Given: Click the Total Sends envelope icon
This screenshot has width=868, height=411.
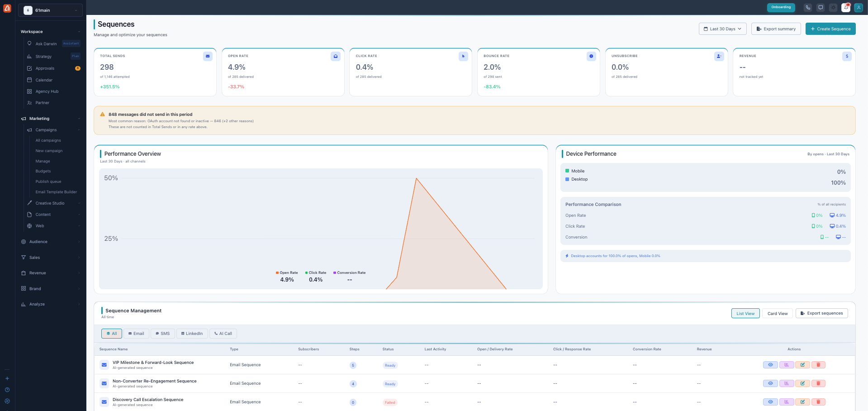Looking at the screenshot, I should click(208, 56).
